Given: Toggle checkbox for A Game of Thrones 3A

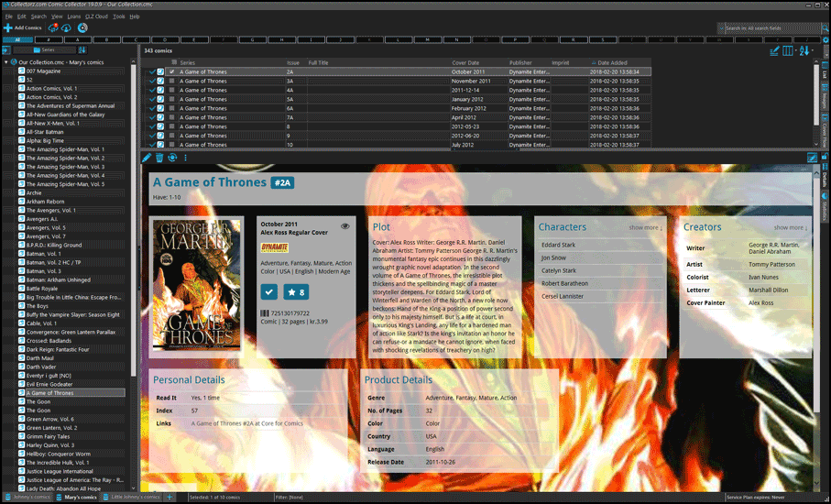Looking at the screenshot, I should (171, 81).
